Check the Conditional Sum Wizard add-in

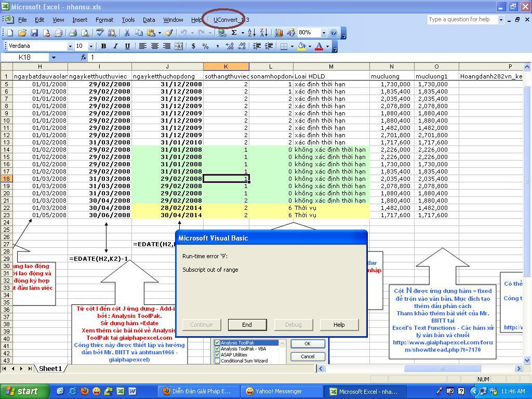pos(217,361)
